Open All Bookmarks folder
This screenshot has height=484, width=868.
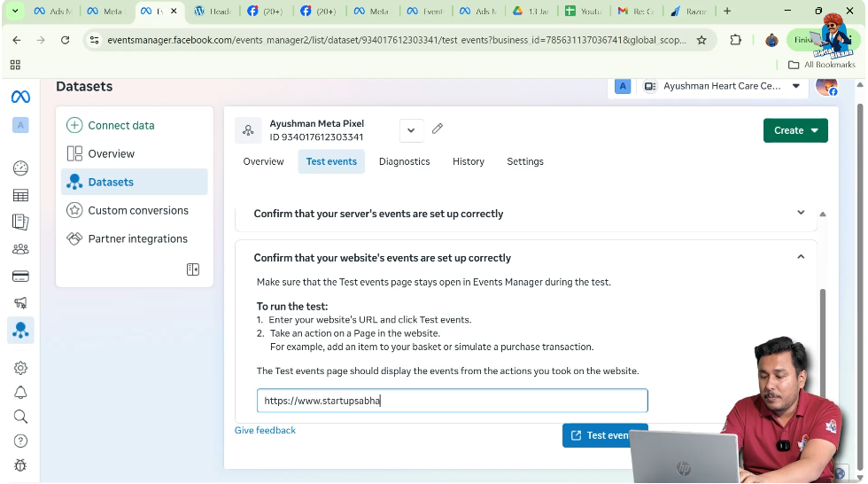coord(822,65)
